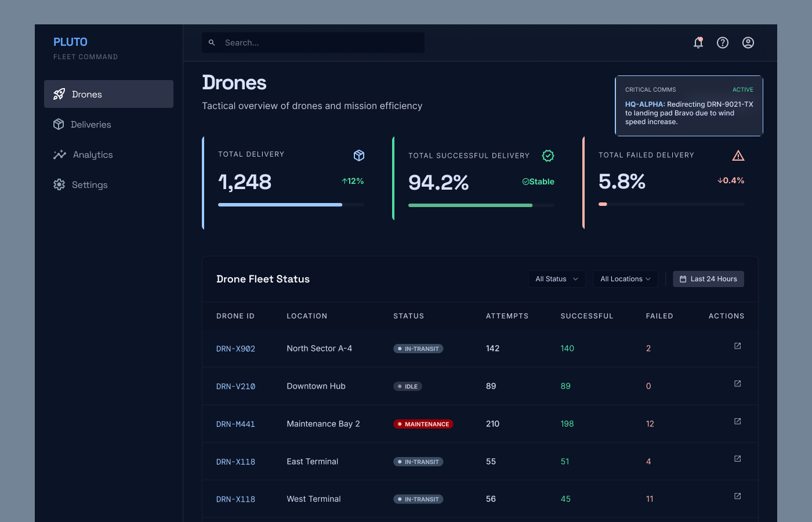This screenshot has width=812, height=522.
Task: Focus the Search input field
Action: (313, 42)
